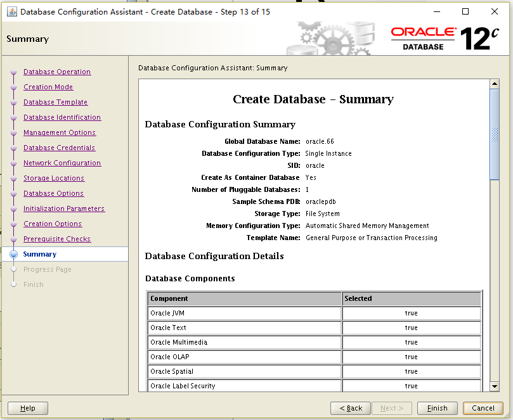The height and width of the screenshot is (420, 513).
Task: Click Automatic Shared Memory Management value
Action: (x=367, y=226)
